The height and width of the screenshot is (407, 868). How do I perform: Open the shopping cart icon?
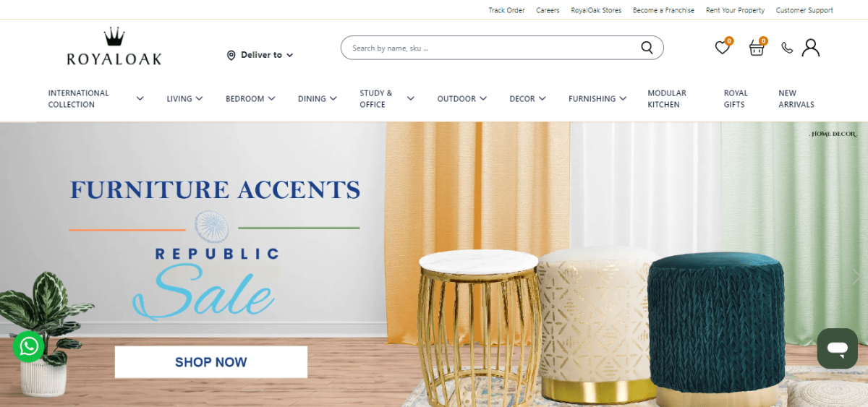[757, 48]
